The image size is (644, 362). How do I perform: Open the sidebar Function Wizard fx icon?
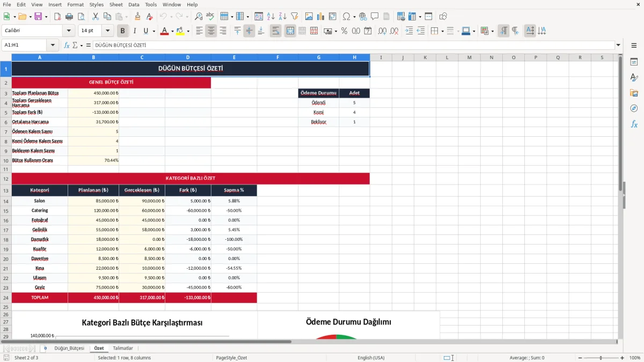click(634, 124)
